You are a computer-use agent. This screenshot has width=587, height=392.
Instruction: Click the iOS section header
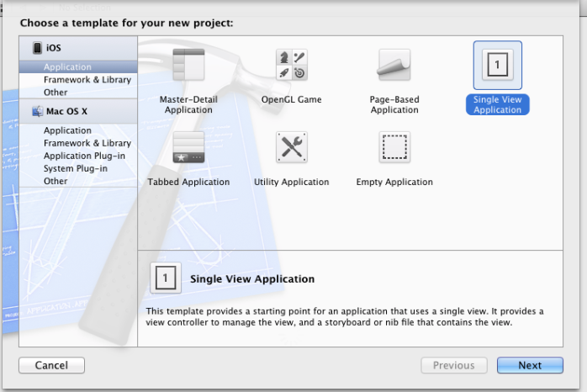click(x=78, y=48)
